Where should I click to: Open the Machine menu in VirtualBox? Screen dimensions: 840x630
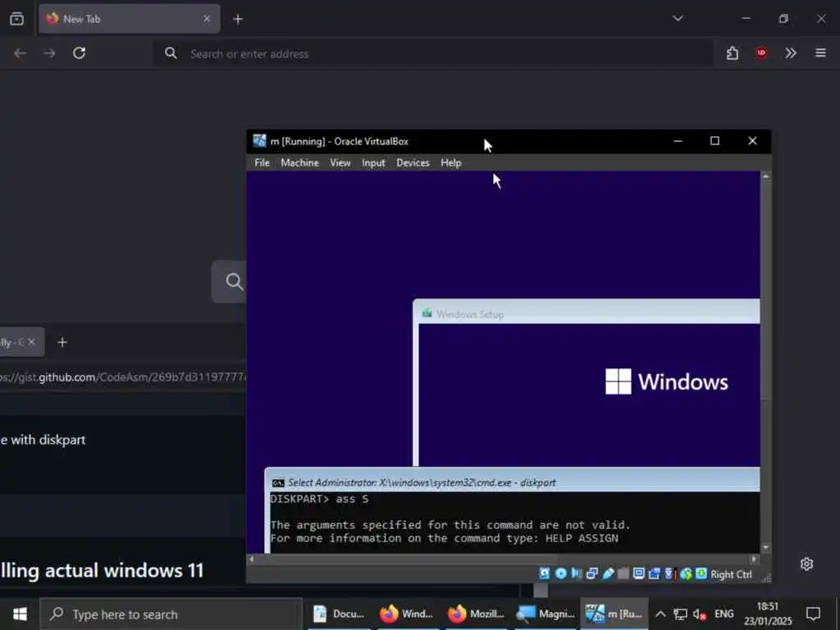point(299,163)
